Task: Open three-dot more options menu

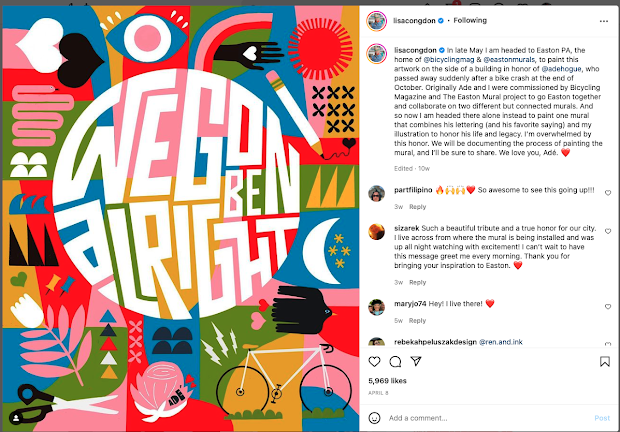Action: (x=604, y=21)
